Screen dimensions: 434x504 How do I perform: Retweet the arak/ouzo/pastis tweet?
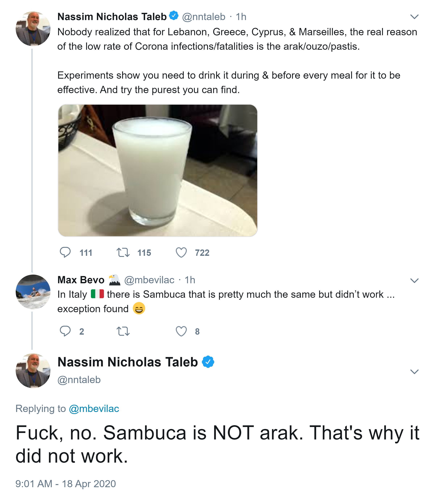pyautogui.click(x=123, y=252)
